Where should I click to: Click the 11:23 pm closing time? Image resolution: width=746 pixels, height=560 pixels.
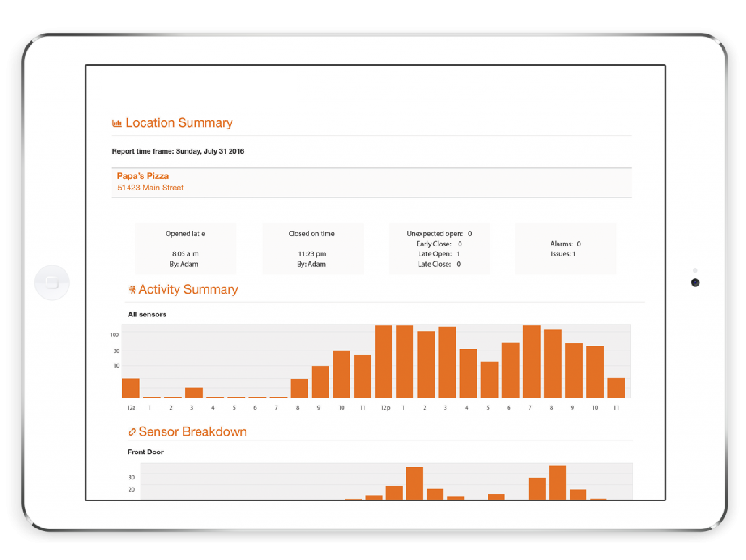(x=312, y=254)
